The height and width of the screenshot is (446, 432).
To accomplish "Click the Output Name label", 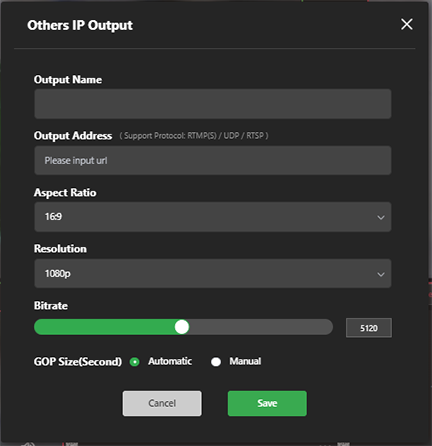I will tap(68, 80).
